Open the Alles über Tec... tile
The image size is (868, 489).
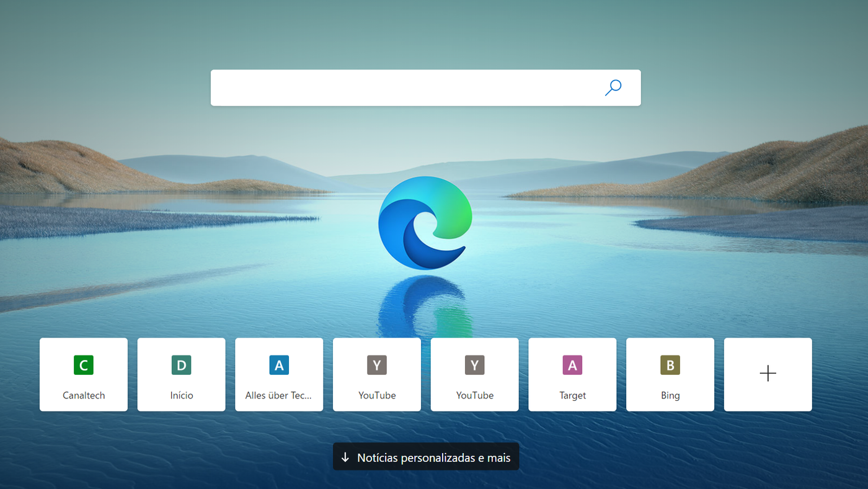click(279, 374)
